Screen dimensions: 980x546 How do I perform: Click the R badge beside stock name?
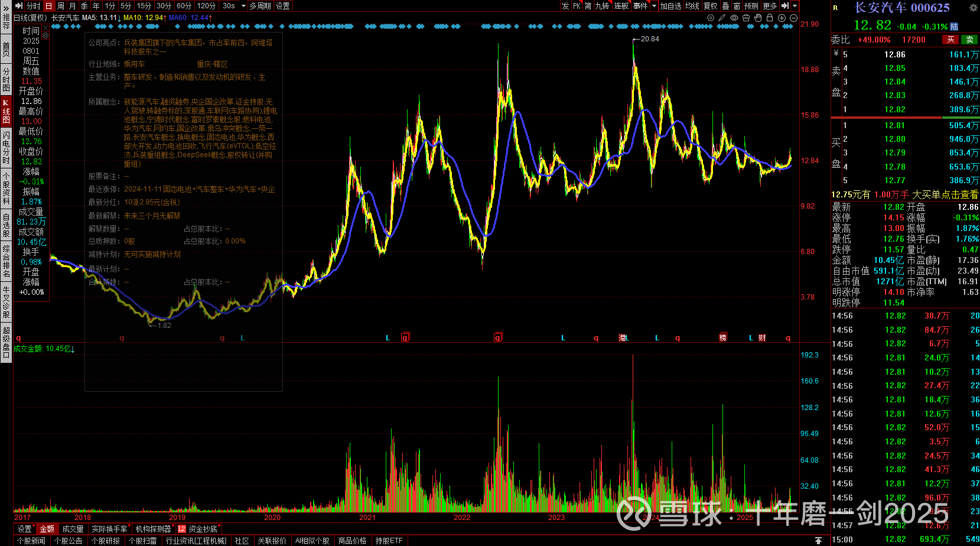tap(836, 8)
